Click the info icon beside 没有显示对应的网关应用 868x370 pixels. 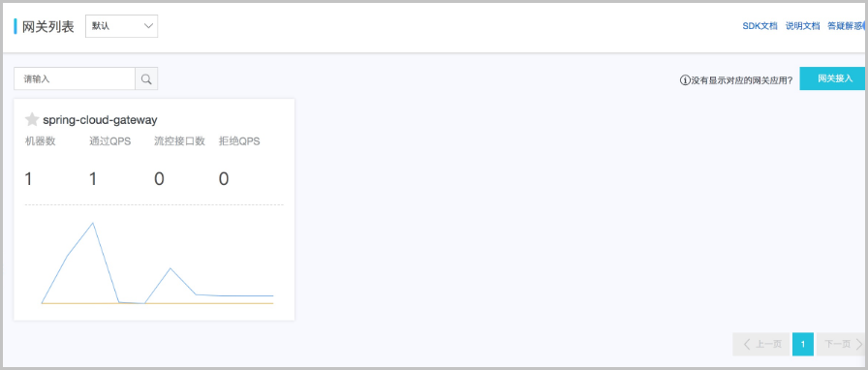click(x=685, y=79)
